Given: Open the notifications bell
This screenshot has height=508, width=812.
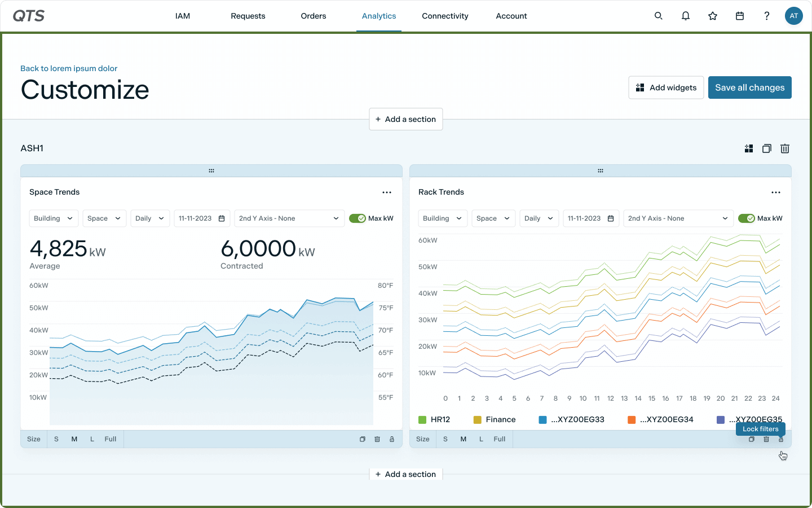Looking at the screenshot, I should [685, 16].
